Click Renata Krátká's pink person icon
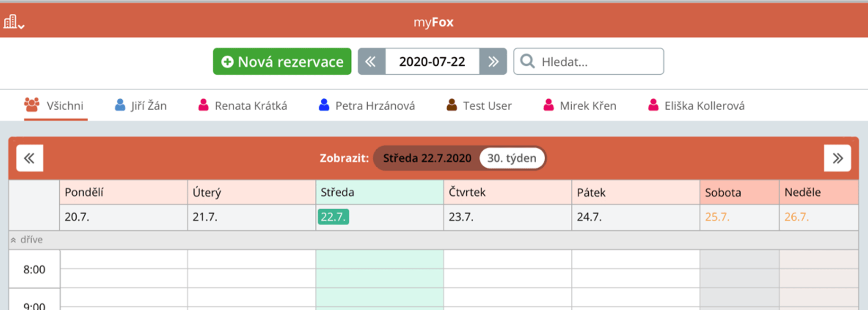The width and height of the screenshot is (868, 310). point(204,104)
